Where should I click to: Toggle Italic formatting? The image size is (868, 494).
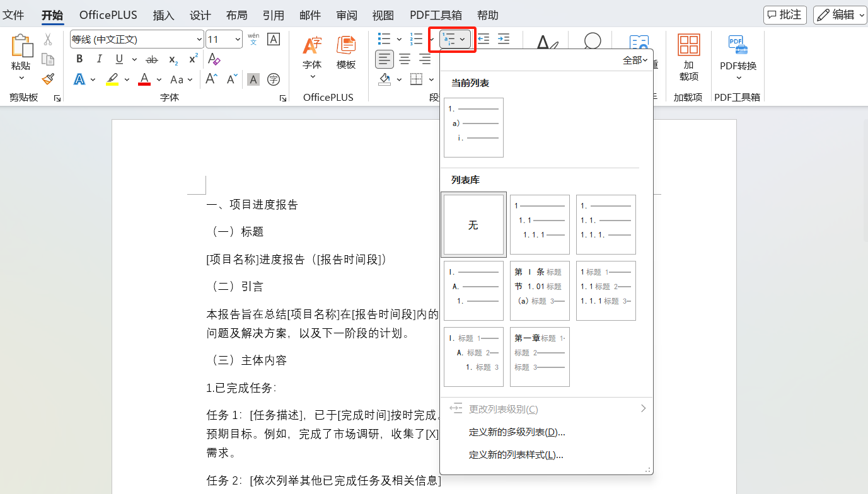coord(99,59)
